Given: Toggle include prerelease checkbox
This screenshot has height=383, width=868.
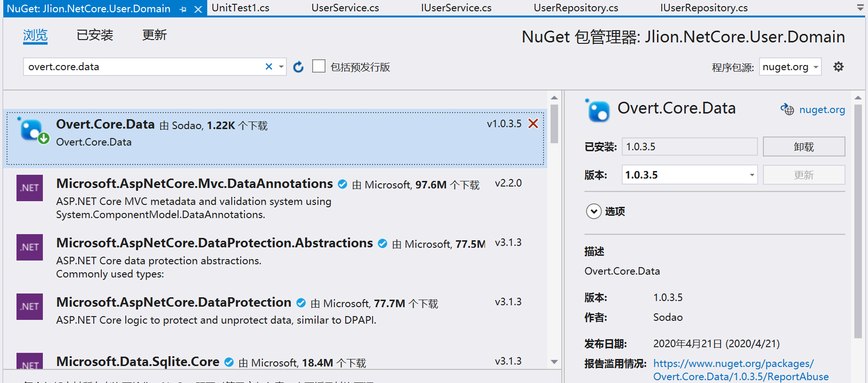Looking at the screenshot, I should tap(319, 66).
